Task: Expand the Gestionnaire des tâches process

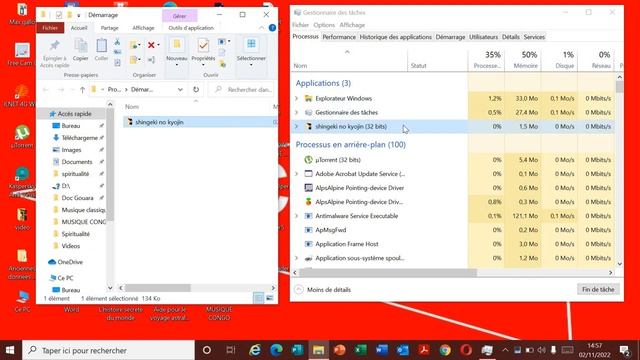Action: (x=297, y=112)
